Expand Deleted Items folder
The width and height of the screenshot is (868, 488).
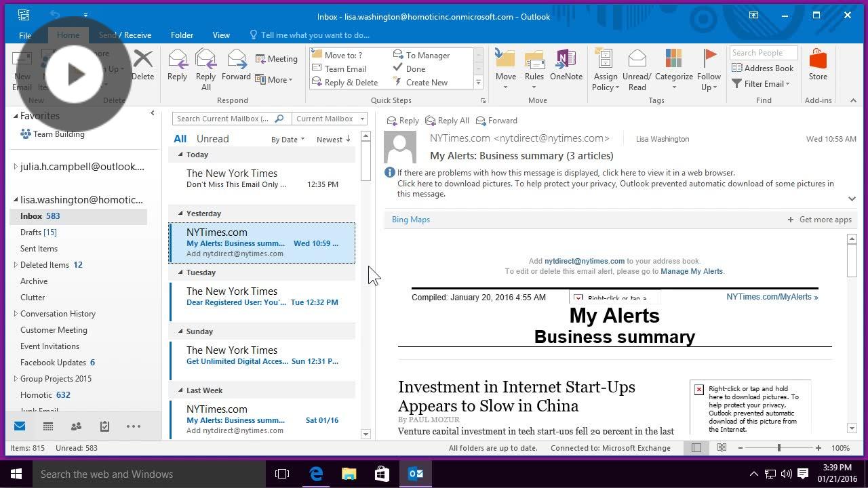pyautogui.click(x=16, y=265)
